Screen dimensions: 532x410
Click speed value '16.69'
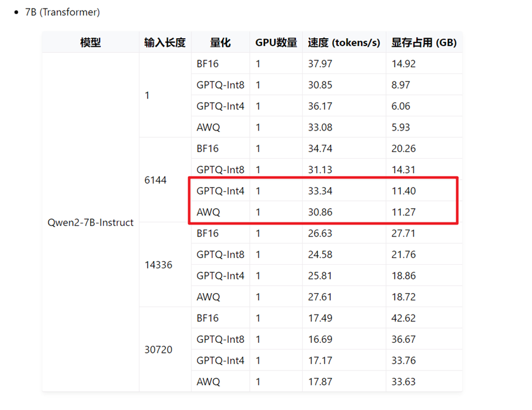click(320, 339)
